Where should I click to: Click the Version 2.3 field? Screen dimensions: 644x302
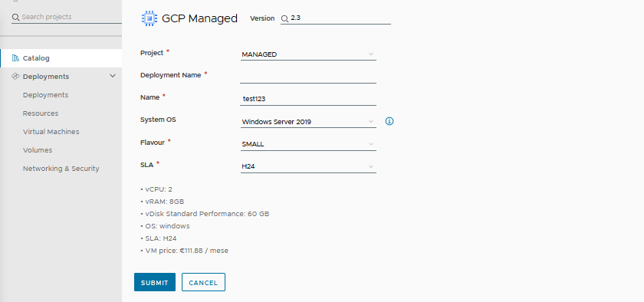coord(336,18)
